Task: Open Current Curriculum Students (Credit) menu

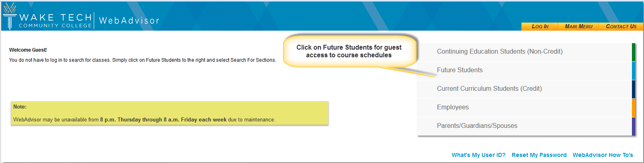Action: coord(524,89)
